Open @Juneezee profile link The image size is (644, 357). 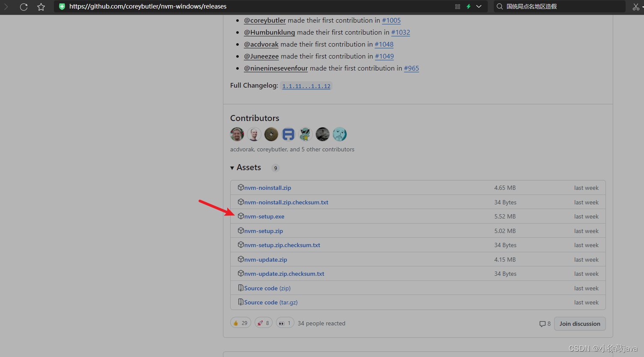tap(261, 56)
